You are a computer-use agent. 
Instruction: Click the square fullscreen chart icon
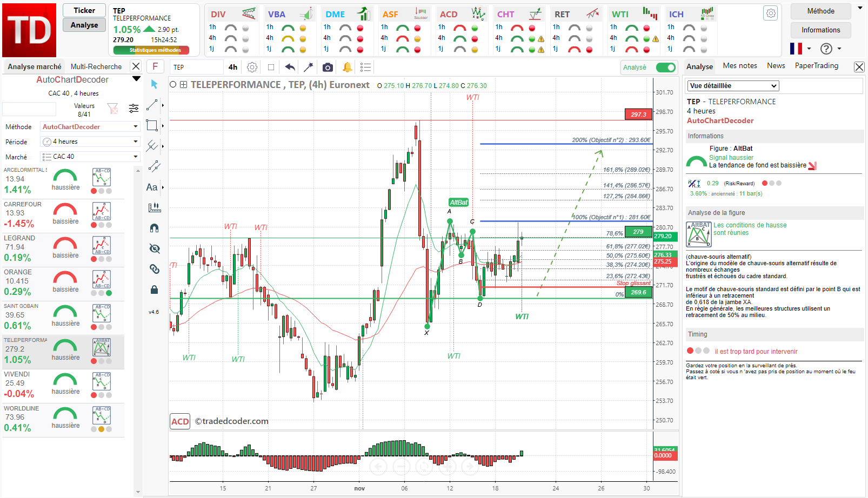271,67
